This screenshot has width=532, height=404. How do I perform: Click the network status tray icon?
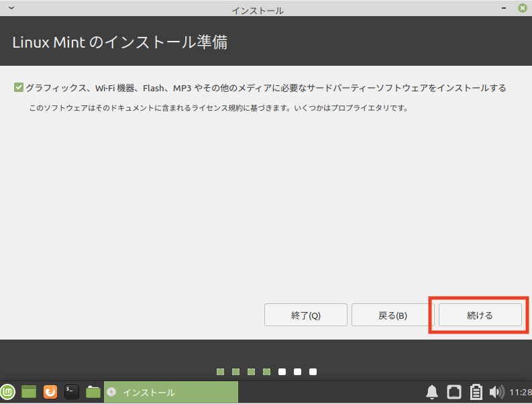coord(454,392)
